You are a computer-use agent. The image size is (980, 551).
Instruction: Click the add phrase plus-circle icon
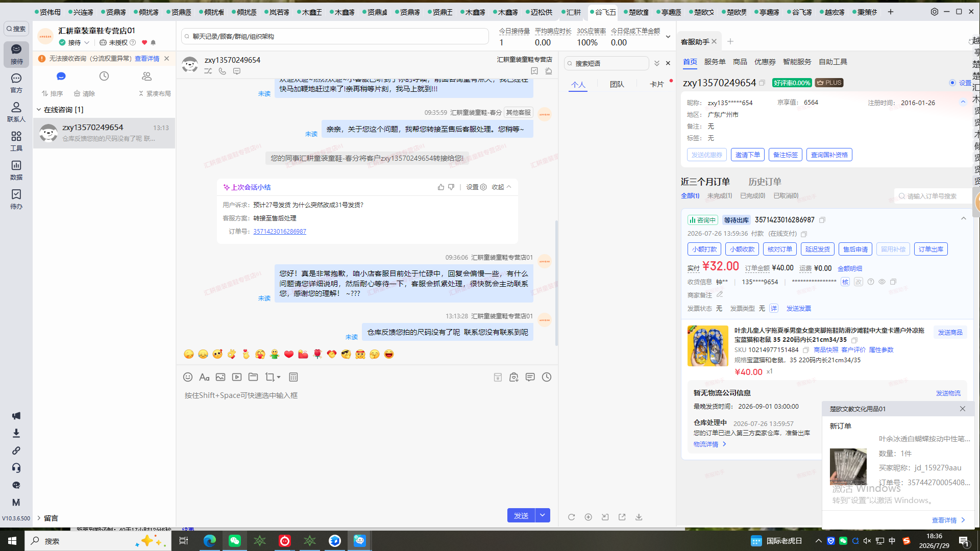589,517
